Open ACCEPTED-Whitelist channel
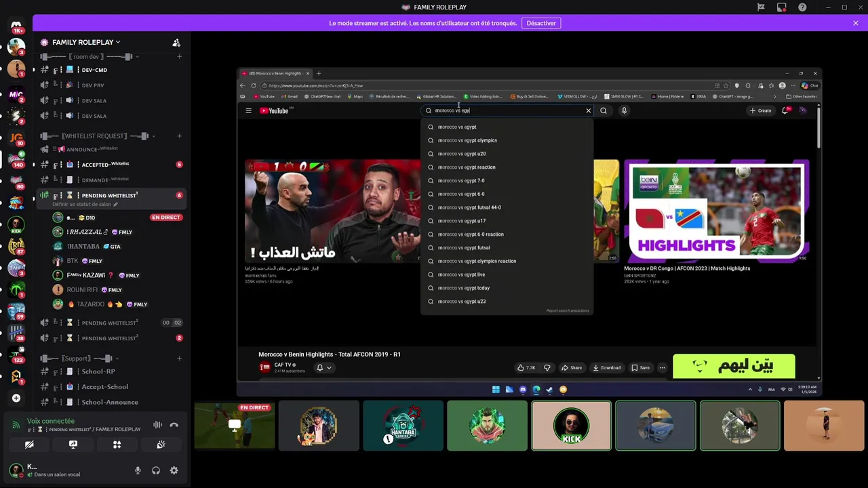This screenshot has height=488, width=868. [x=111, y=165]
